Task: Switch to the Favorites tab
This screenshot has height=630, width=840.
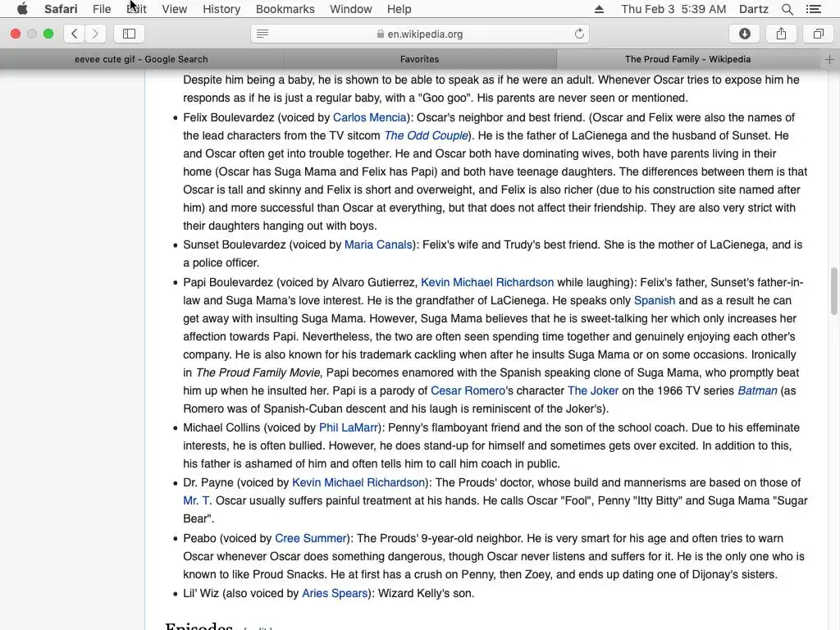Action: tap(419, 59)
